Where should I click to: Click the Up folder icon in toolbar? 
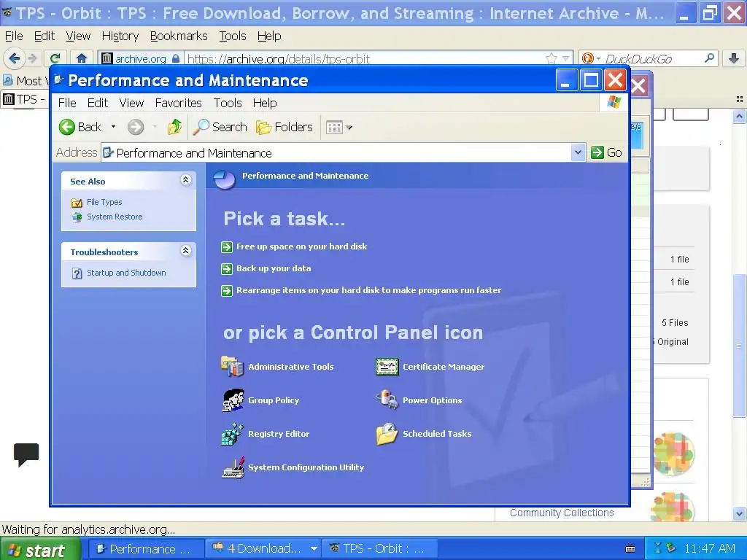(x=175, y=127)
